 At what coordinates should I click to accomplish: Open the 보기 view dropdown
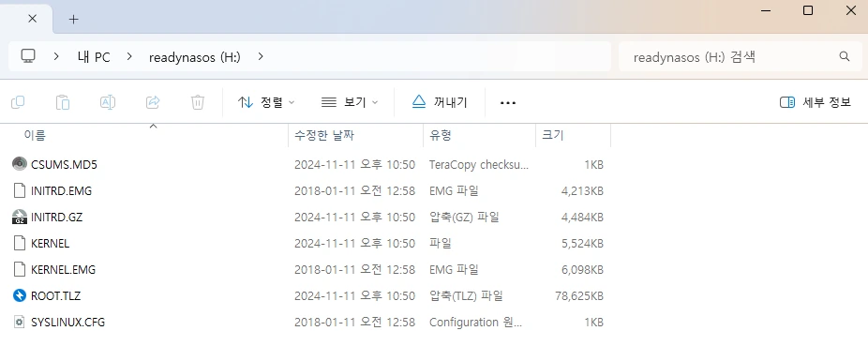tap(350, 102)
